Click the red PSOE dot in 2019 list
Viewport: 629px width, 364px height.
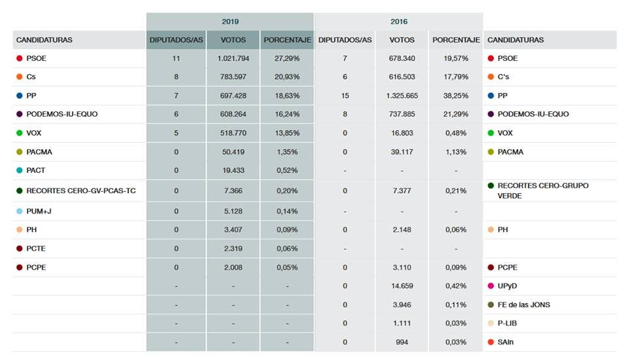(x=20, y=58)
